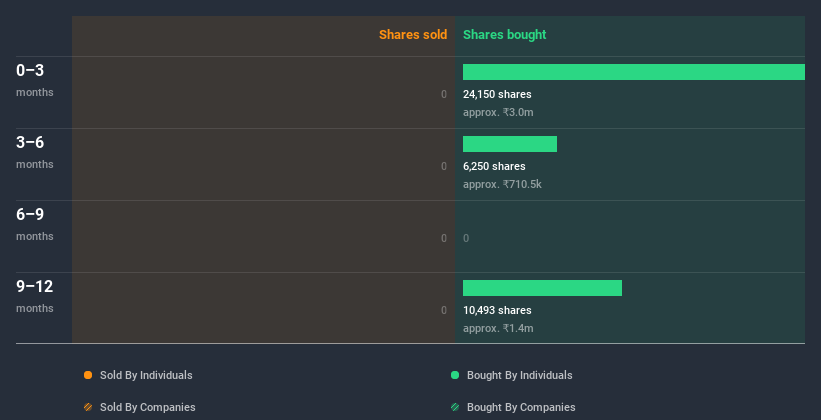Click the approx. ₹710.5k amount
821x420 pixels.
click(x=502, y=184)
